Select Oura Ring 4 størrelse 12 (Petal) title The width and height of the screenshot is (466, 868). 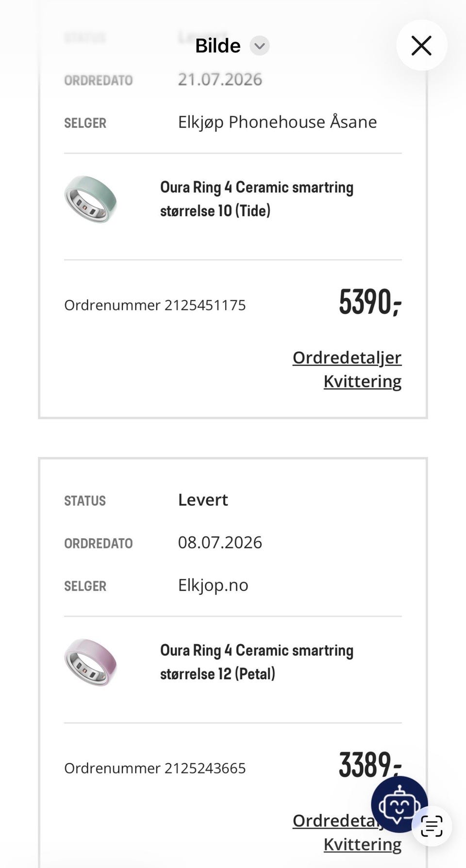pyautogui.click(x=257, y=662)
